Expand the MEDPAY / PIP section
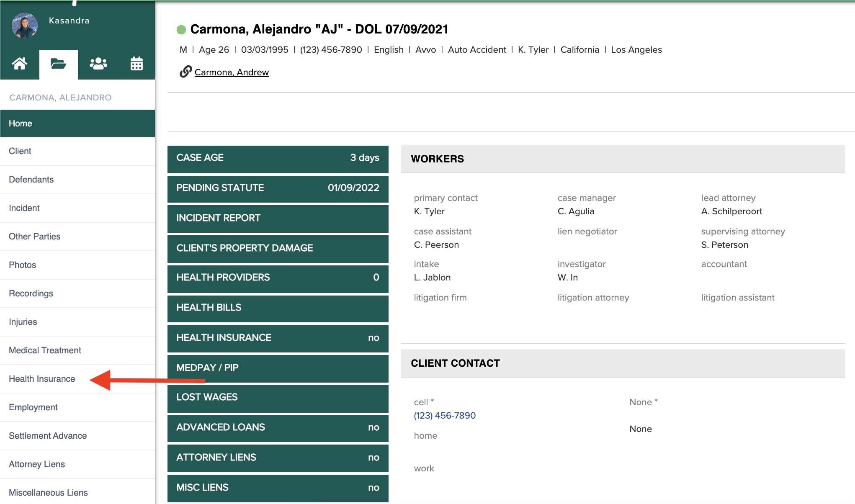 [x=278, y=368]
